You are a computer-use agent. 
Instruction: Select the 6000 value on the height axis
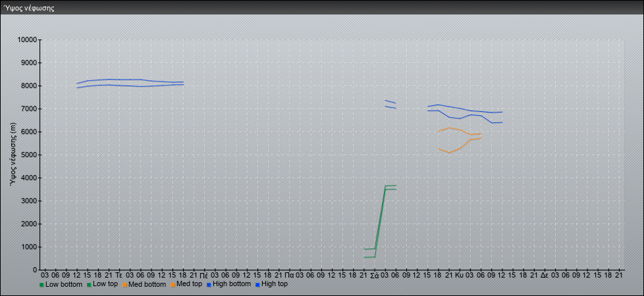(29, 132)
